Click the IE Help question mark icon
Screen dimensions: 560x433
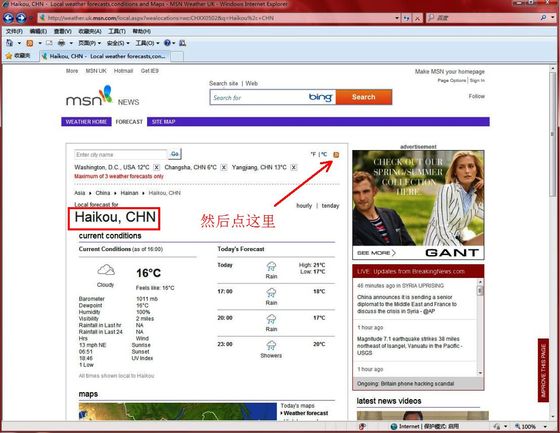click(167, 43)
